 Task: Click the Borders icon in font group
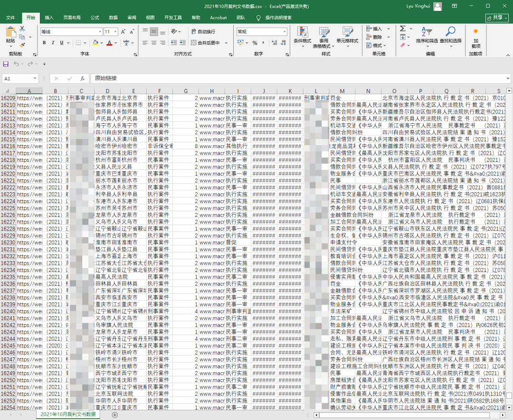coord(78,43)
